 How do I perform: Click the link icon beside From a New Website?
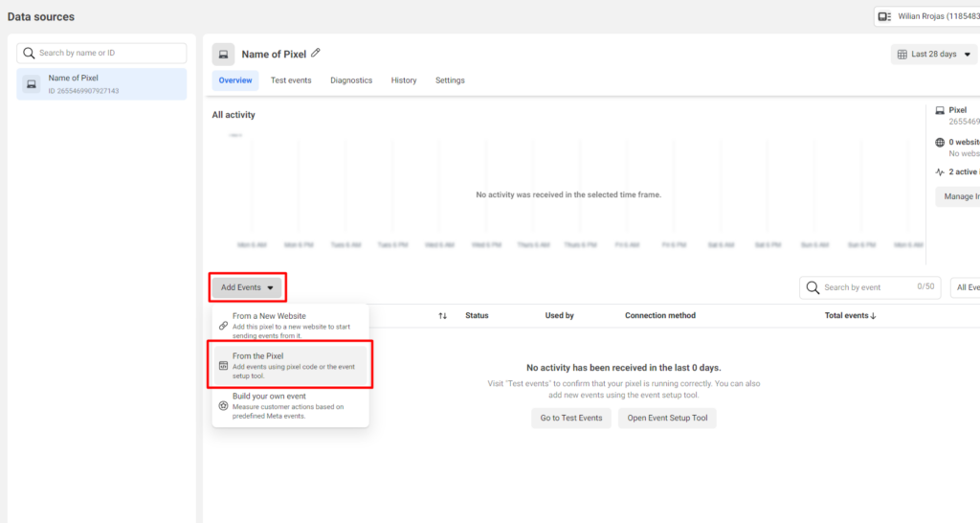223,326
